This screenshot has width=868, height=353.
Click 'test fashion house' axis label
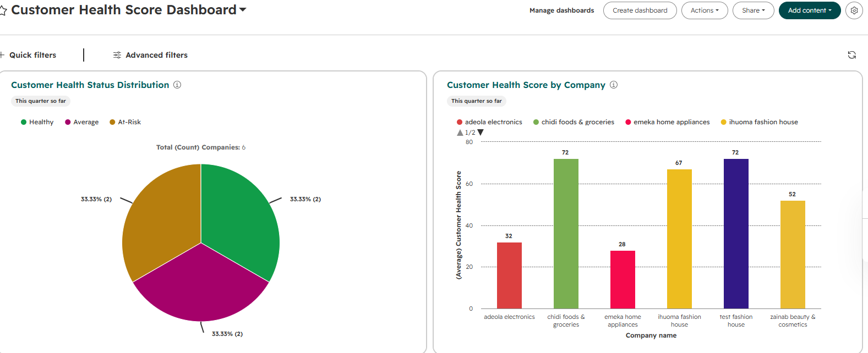point(736,321)
